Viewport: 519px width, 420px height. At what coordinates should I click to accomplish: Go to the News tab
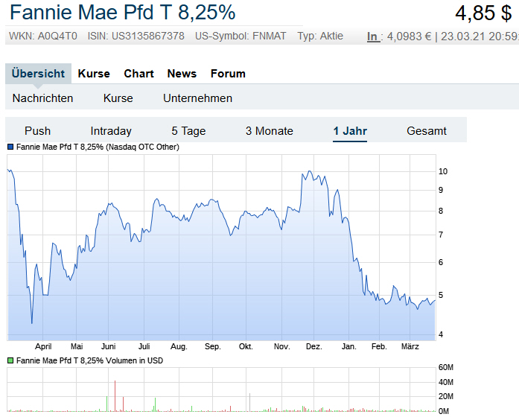tap(182, 74)
